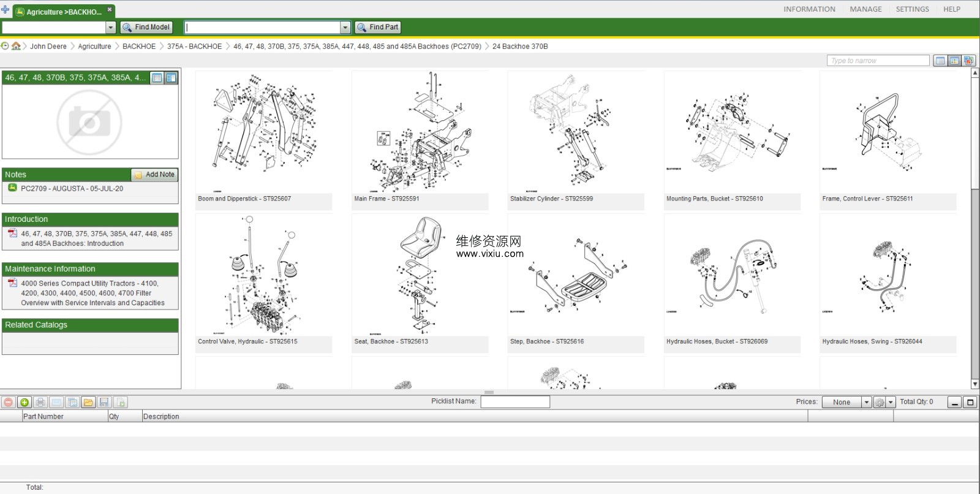Open the part search dropdown arrow

point(345,27)
